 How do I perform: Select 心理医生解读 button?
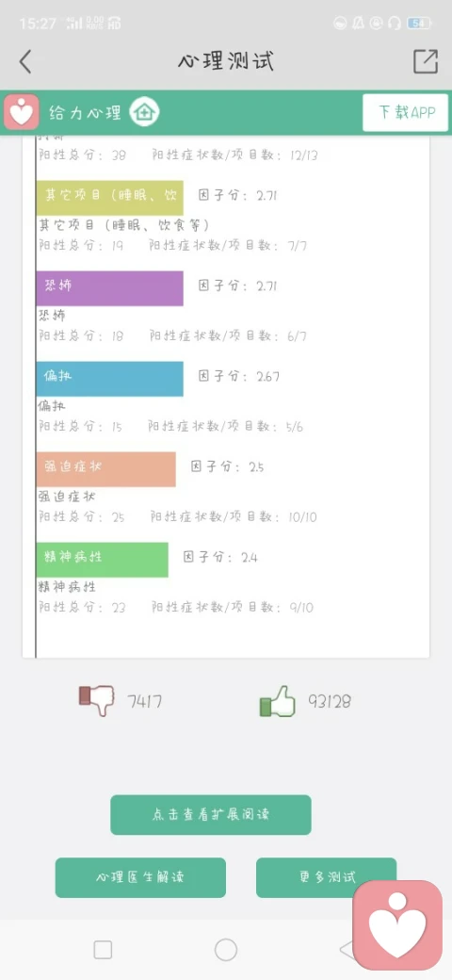140,877
